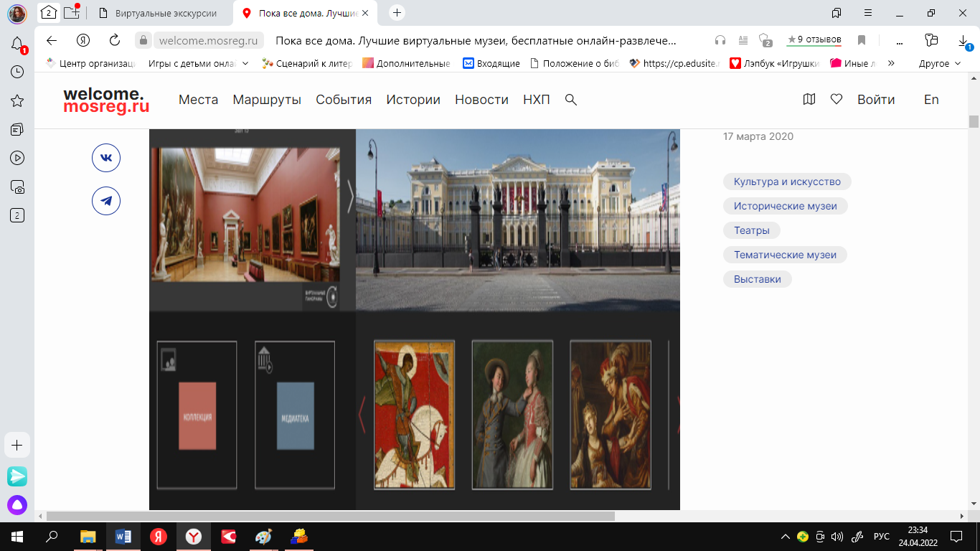Select the Театры tag
This screenshot has height=551, width=980.
click(x=752, y=230)
